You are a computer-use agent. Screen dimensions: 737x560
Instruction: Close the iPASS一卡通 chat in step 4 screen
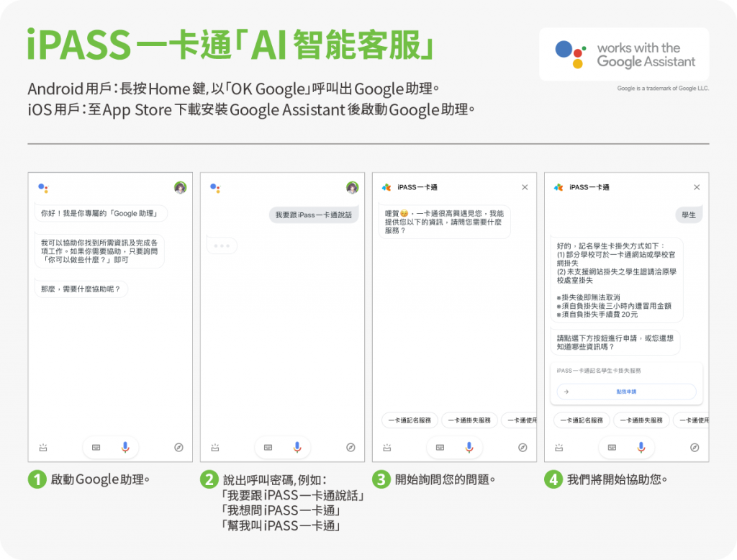tap(696, 188)
